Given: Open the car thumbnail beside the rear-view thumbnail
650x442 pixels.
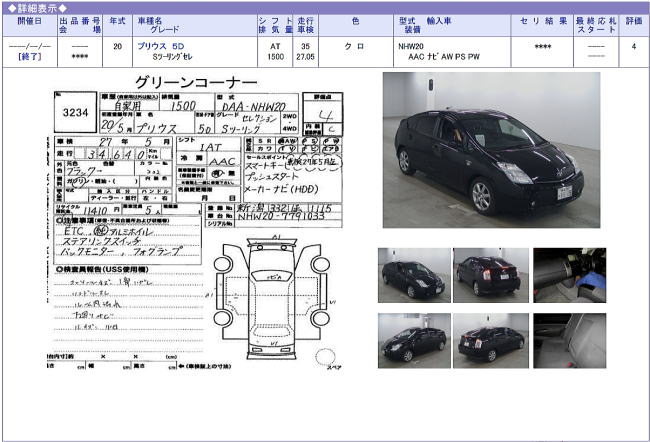Looking at the screenshot, I should [x=414, y=275].
